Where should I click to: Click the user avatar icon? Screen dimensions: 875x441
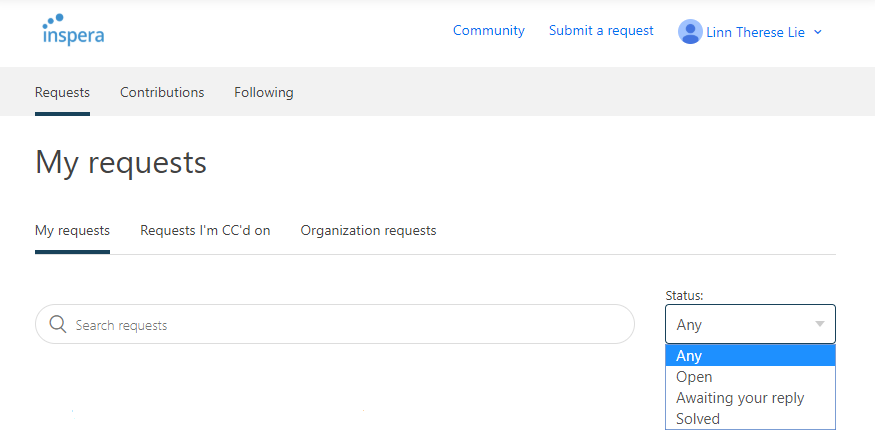tap(690, 32)
